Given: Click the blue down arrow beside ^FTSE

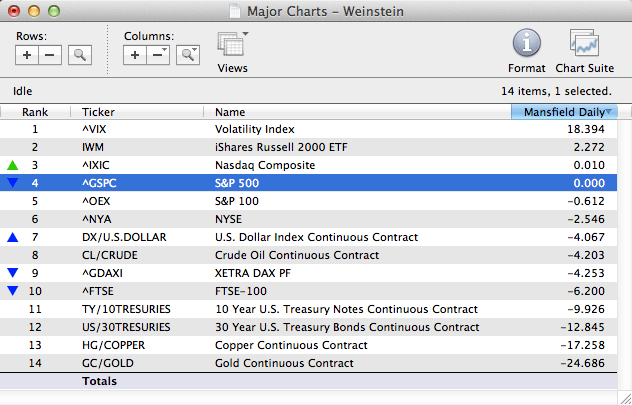Looking at the screenshot, I should [x=13, y=291].
